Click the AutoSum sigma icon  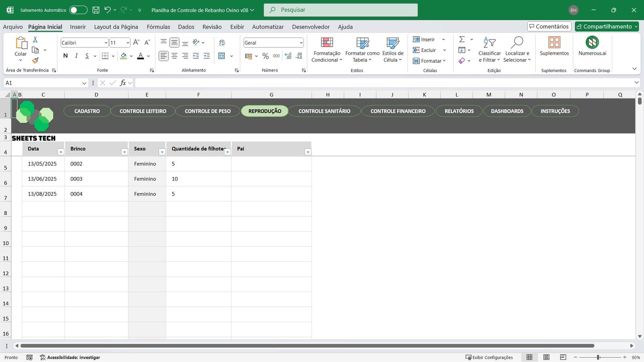(462, 39)
